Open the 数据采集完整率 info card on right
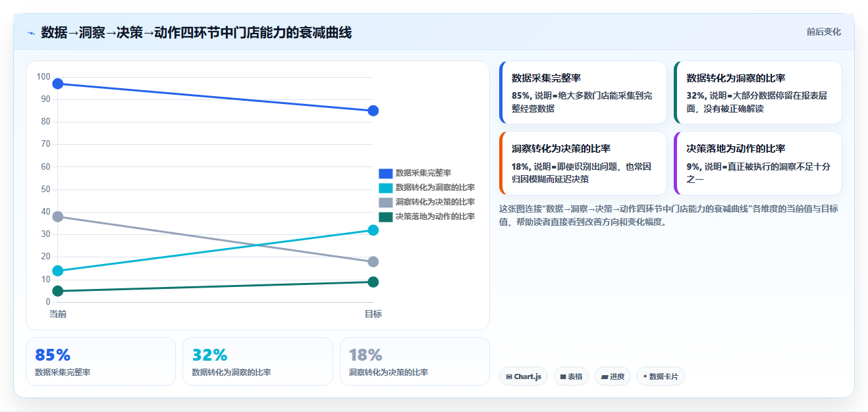Viewport: 868px width, 412px height. (x=583, y=92)
